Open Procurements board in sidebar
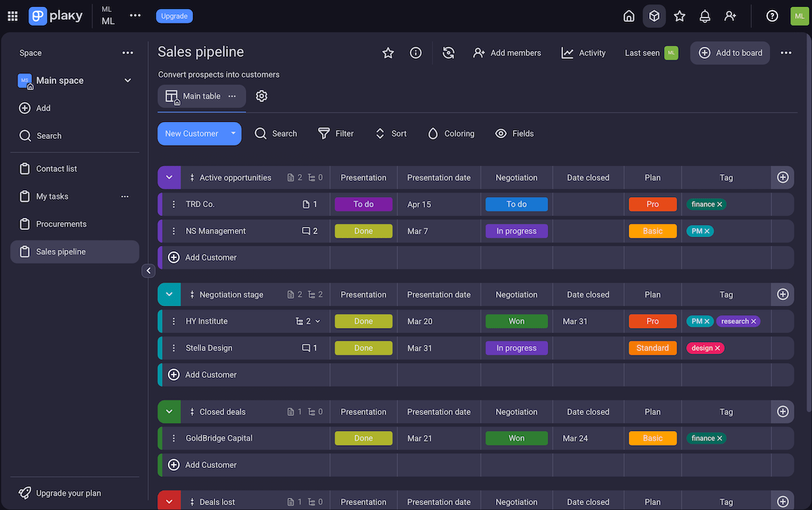Screen dimensions: 812x510 point(62,224)
